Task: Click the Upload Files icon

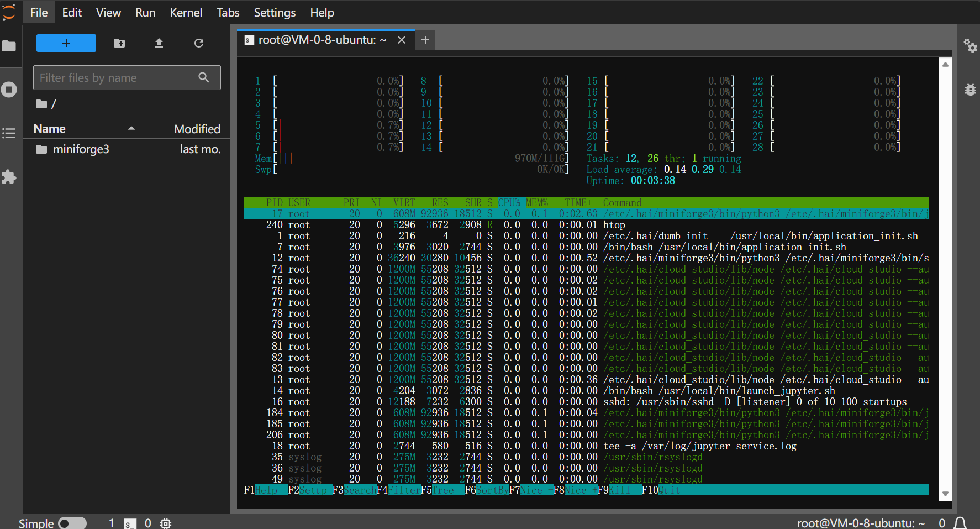Action: point(159,43)
